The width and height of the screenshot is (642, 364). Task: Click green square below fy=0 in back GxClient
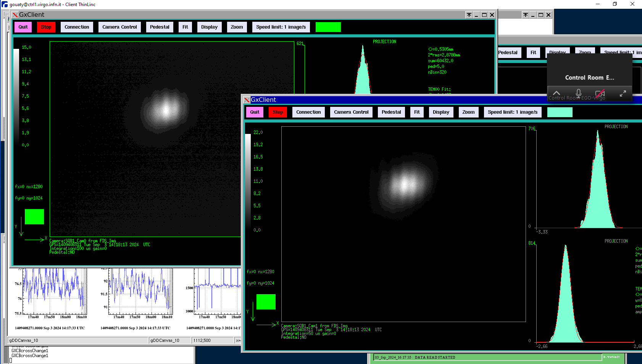coord(34,217)
